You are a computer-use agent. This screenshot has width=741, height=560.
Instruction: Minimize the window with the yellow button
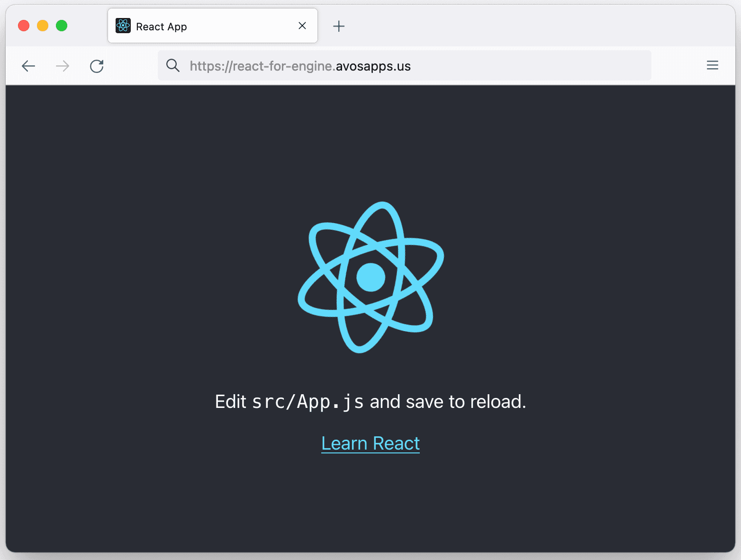click(43, 26)
